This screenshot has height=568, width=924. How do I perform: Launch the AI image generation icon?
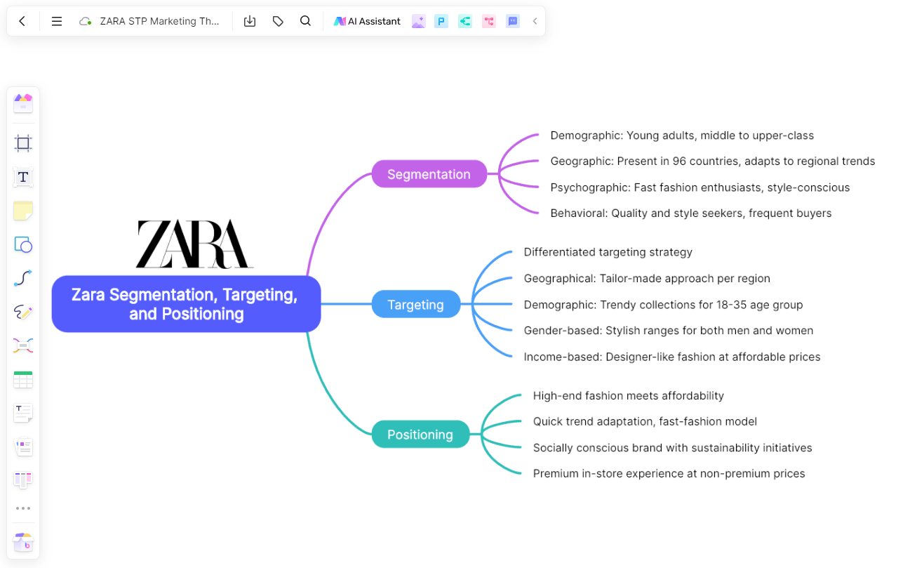tap(418, 21)
